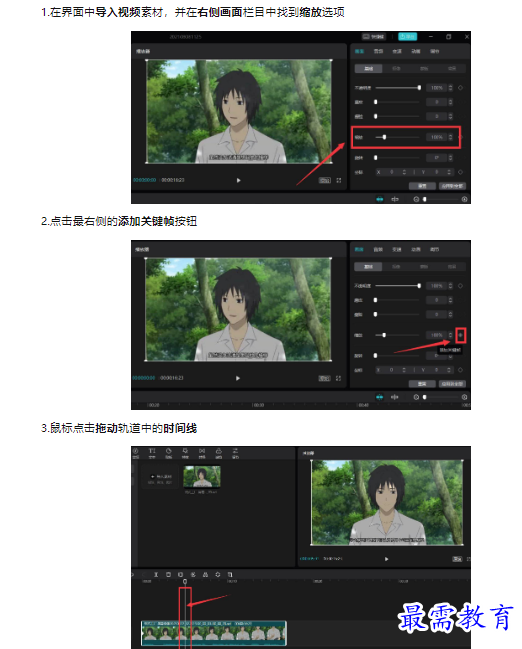Play the preview in step 1 screenshot

pyautogui.click(x=238, y=180)
